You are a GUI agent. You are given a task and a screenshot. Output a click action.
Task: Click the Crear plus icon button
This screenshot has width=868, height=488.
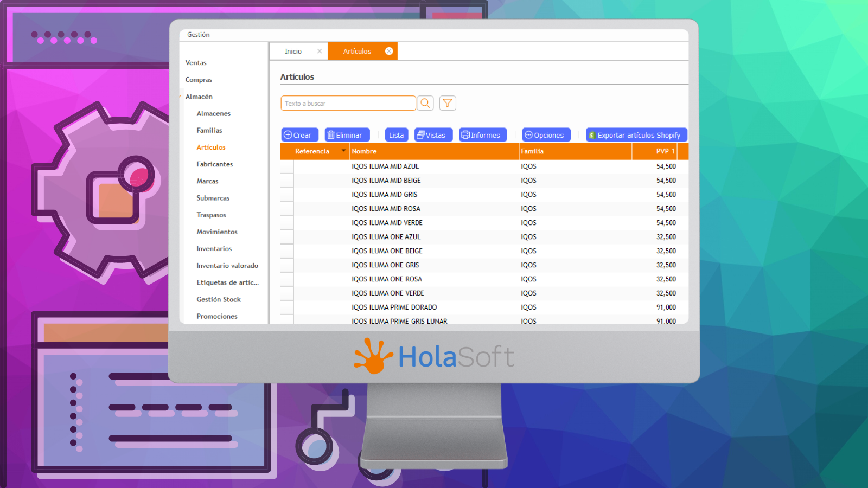coord(298,135)
